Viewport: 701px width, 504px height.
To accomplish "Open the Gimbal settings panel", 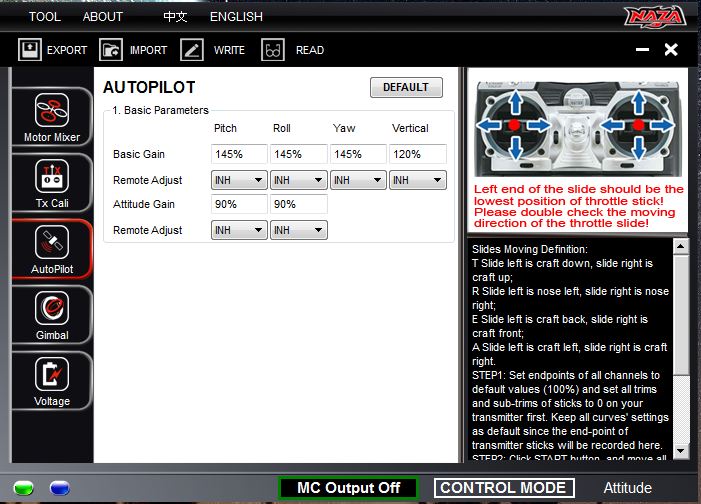I will [x=51, y=315].
